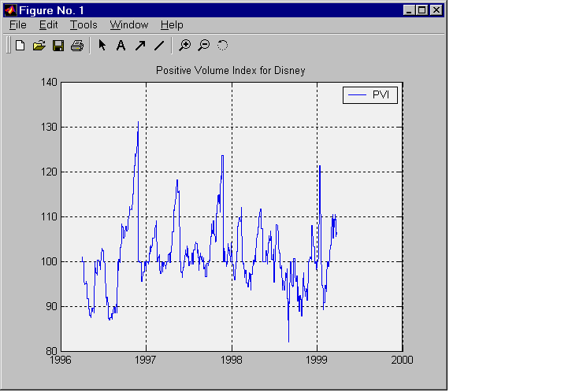Click the y-axis label 140
The height and width of the screenshot is (392, 583).
(49, 82)
